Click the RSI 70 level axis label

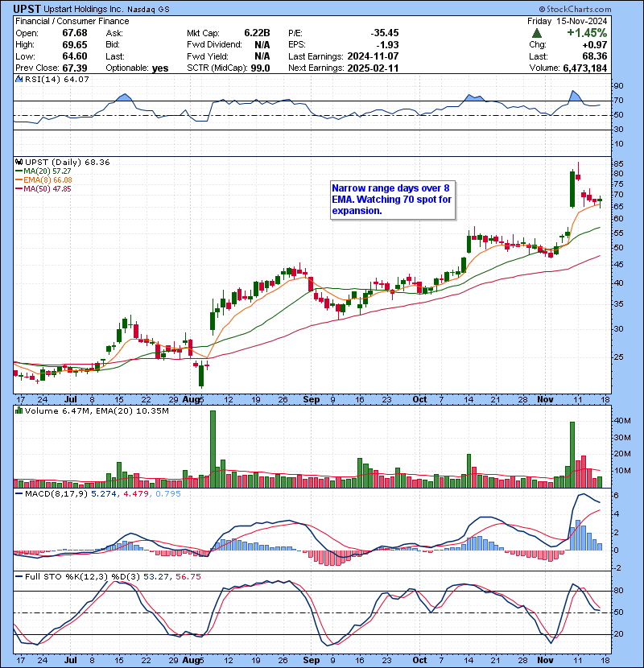click(618, 101)
